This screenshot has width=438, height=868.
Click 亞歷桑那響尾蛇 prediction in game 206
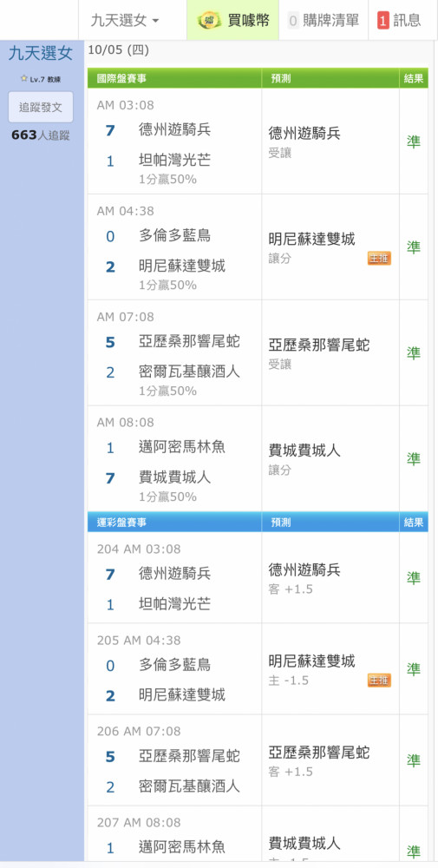[319, 753]
